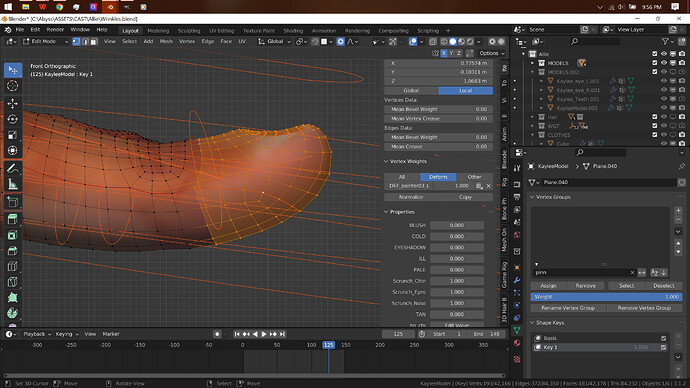The image size is (690, 388).
Task: Click the Remove Vertex Group button
Action: coord(644,308)
